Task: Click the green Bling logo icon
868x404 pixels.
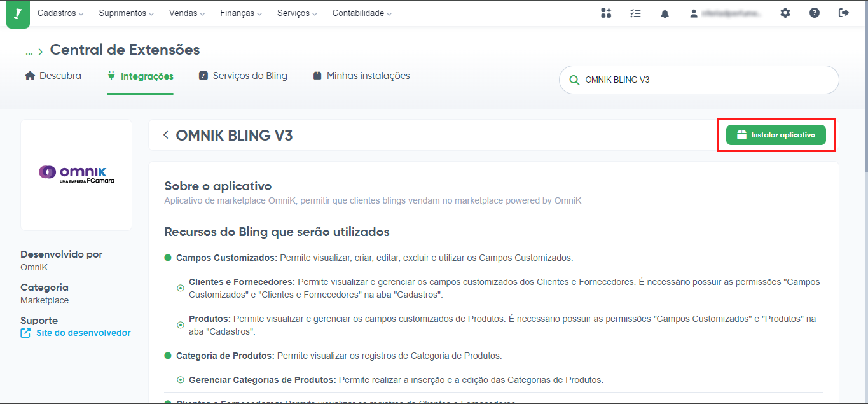Action: tap(18, 13)
